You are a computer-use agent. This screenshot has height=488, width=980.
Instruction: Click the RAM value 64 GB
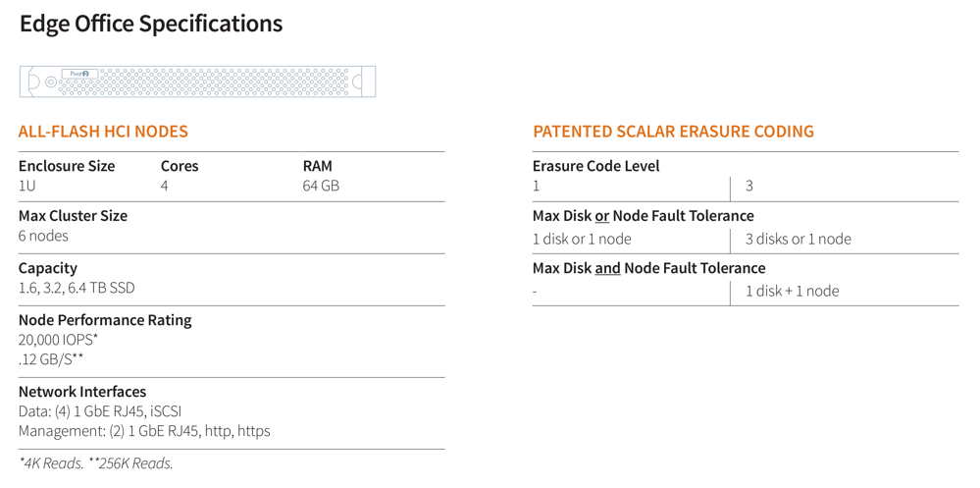[321, 186]
